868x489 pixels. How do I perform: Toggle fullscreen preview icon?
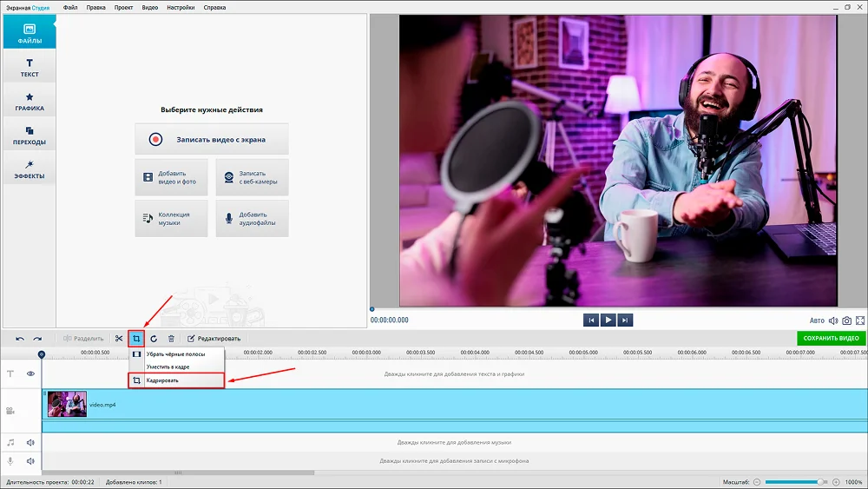click(860, 320)
